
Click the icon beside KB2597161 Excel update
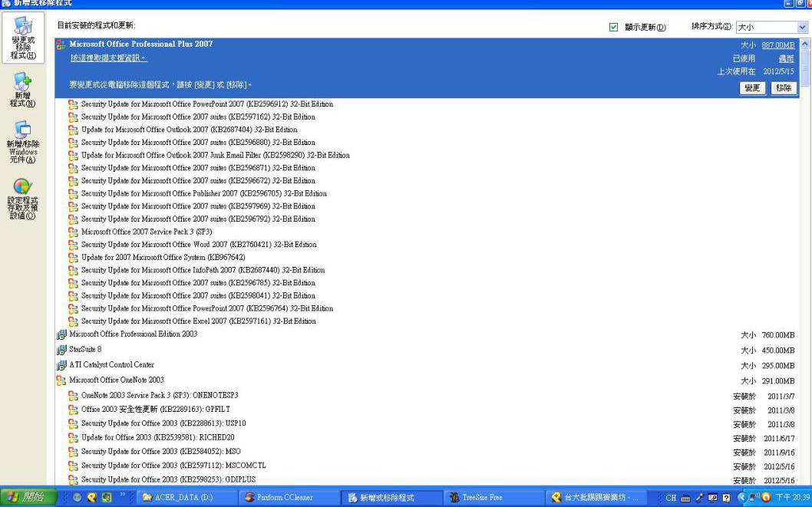click(x=73, y=321)
